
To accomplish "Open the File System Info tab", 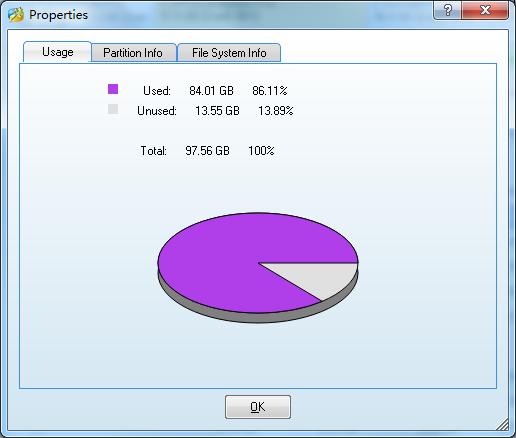I will (229, 53).
